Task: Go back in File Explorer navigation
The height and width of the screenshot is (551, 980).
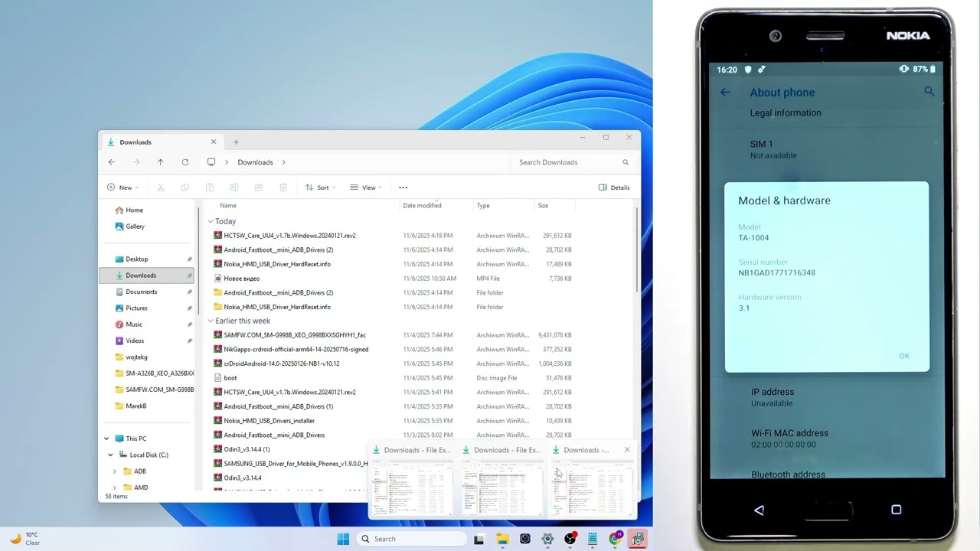Action: [112, 162]
